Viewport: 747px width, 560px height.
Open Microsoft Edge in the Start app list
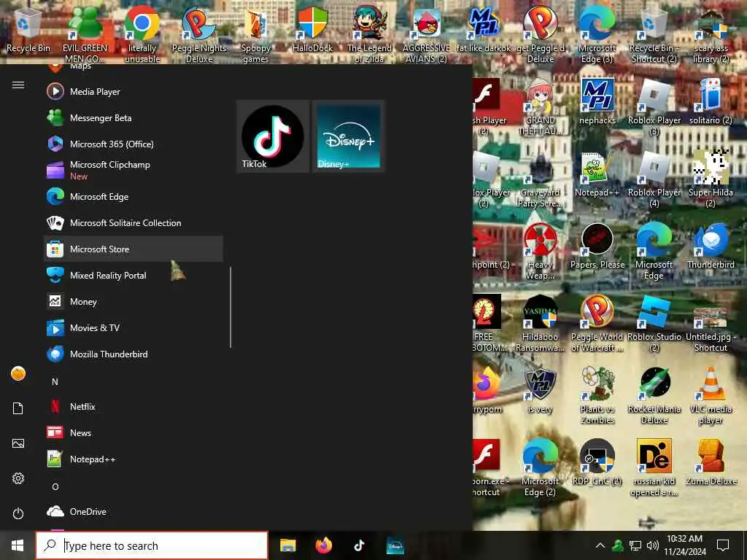[x=133, y=196]
